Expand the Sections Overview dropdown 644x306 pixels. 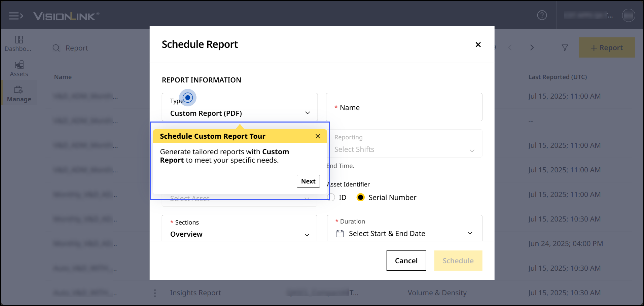[x=240, y=234]
